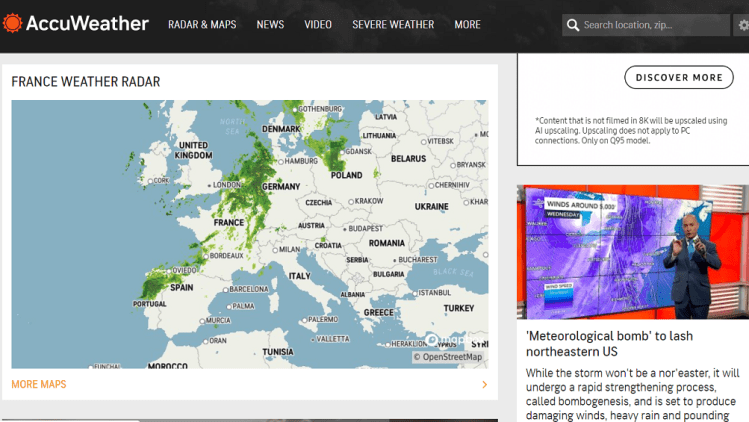Click the Belarus label on the map
The width and height of the screenshot is (749, 422).
pos(408,159)
